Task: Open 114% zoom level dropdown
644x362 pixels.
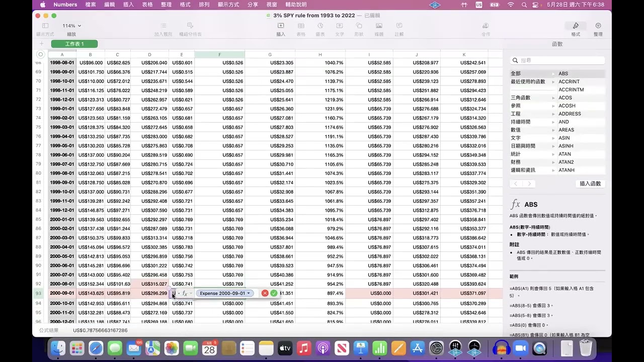Action: point(71,26)
